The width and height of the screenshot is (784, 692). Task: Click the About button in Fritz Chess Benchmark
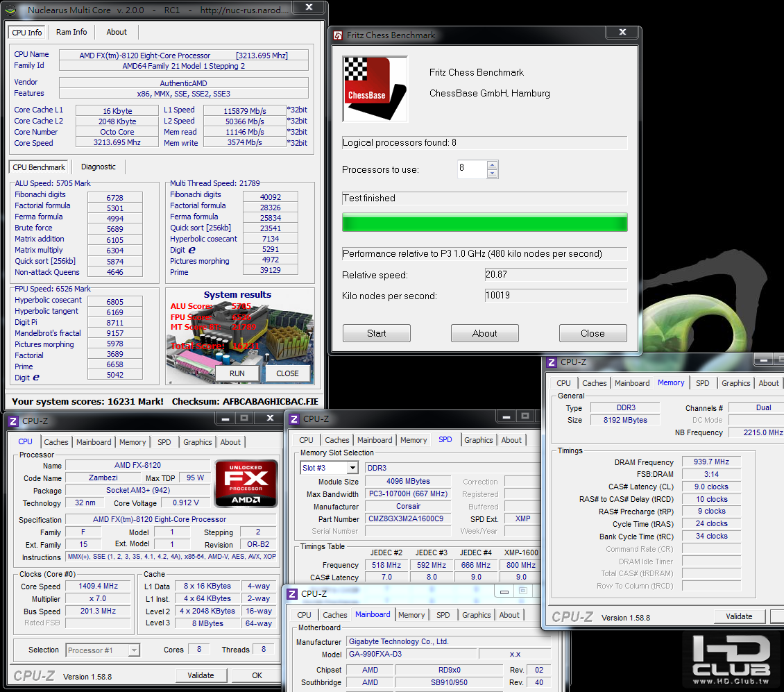tap(484, 333)
